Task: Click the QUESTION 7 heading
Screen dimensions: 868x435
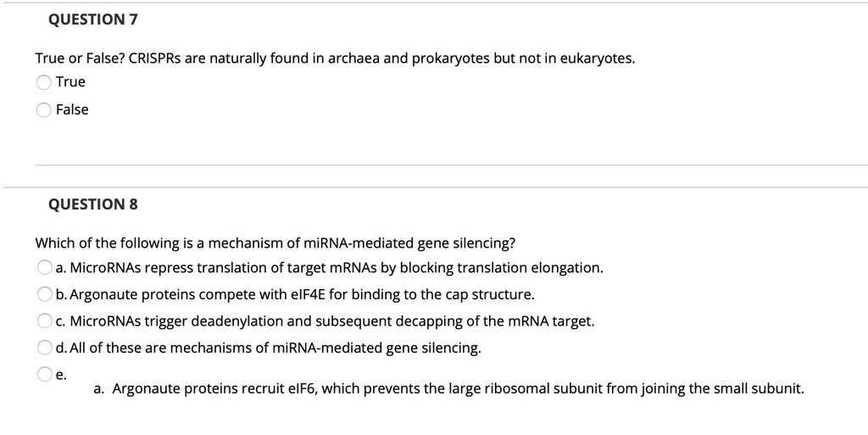Action: point(93,20)
